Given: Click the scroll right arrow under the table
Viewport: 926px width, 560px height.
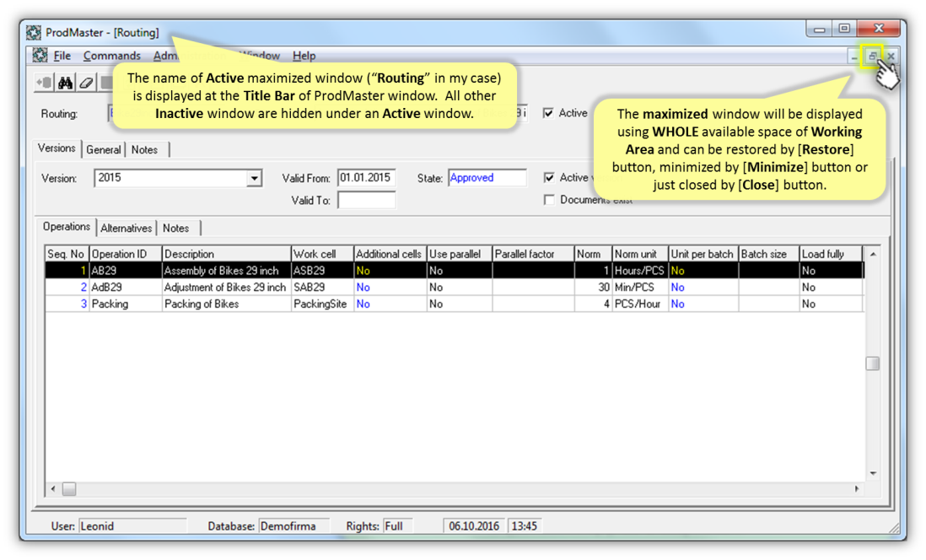Looking at the screenshot, I should (x=857, y=489).
